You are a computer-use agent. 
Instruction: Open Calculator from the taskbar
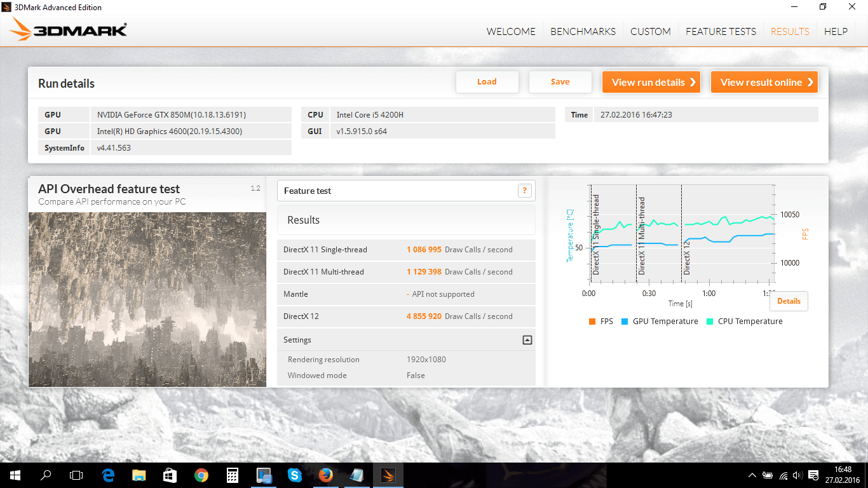[x=232, y=475]
